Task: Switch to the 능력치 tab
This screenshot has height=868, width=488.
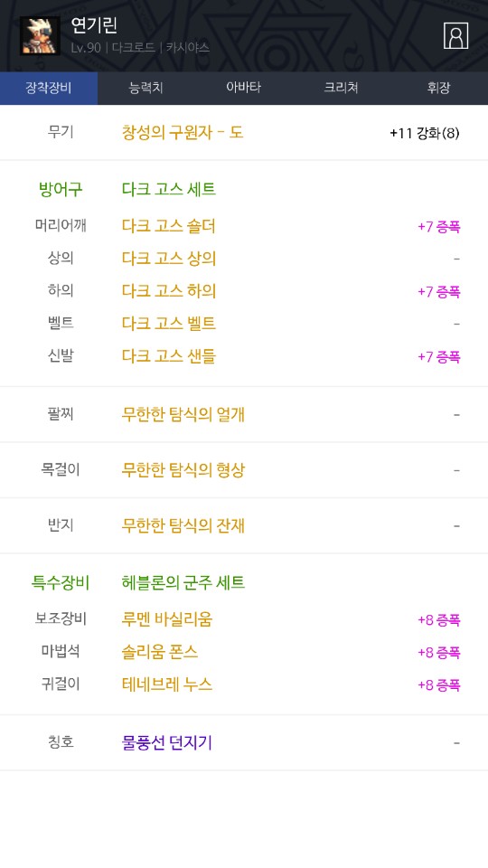Action: (x=146, y=88)
